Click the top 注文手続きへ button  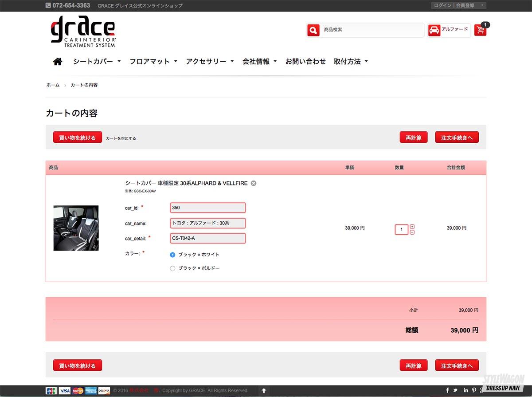tap(457, 138)
